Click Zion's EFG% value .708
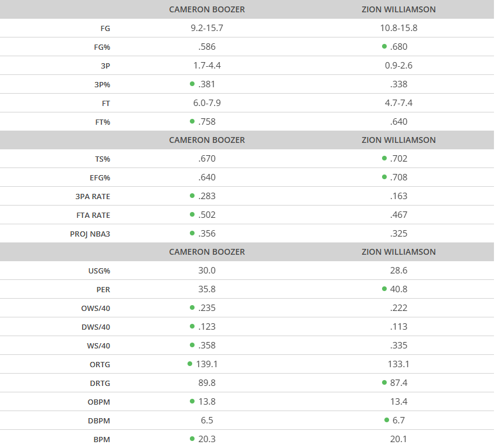 [398, 177]
